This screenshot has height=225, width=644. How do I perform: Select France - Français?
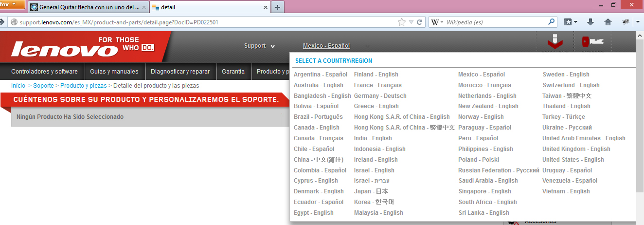pyautogui.click(x=378, y=85)
